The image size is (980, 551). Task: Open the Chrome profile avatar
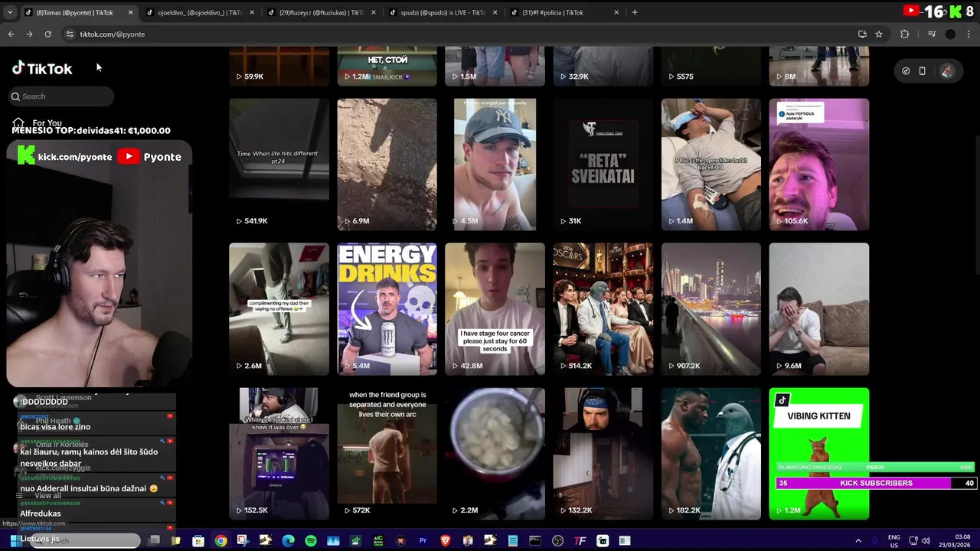[x=950, y=34]
